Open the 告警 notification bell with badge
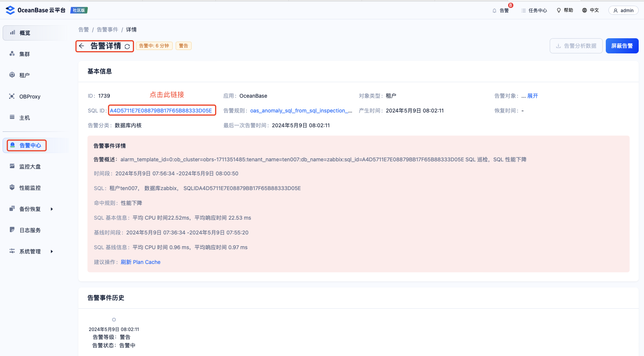 coord(502,10)
